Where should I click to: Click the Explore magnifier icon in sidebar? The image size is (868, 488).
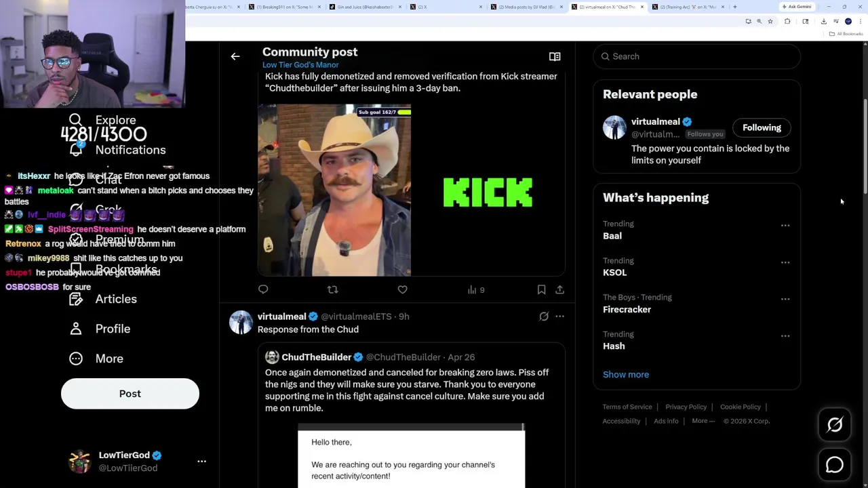pyautogui.click(x=75, y=120)
